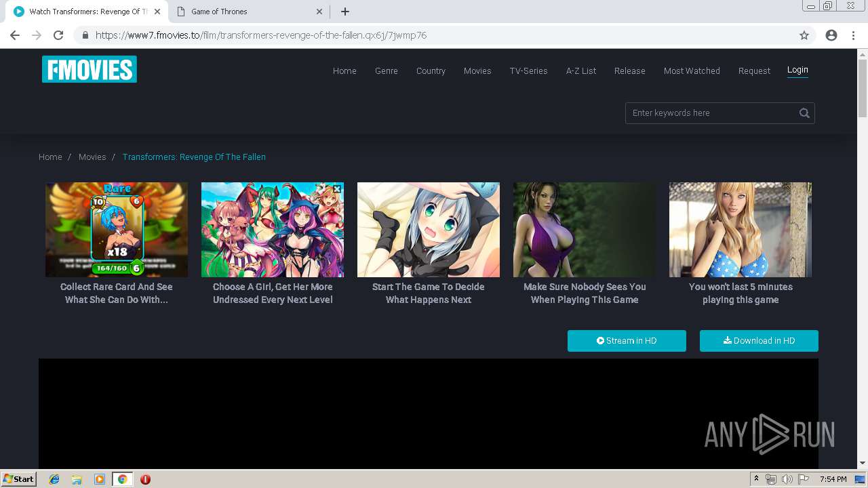Open File Explorer from taskbar

click(x=77, y=479)
